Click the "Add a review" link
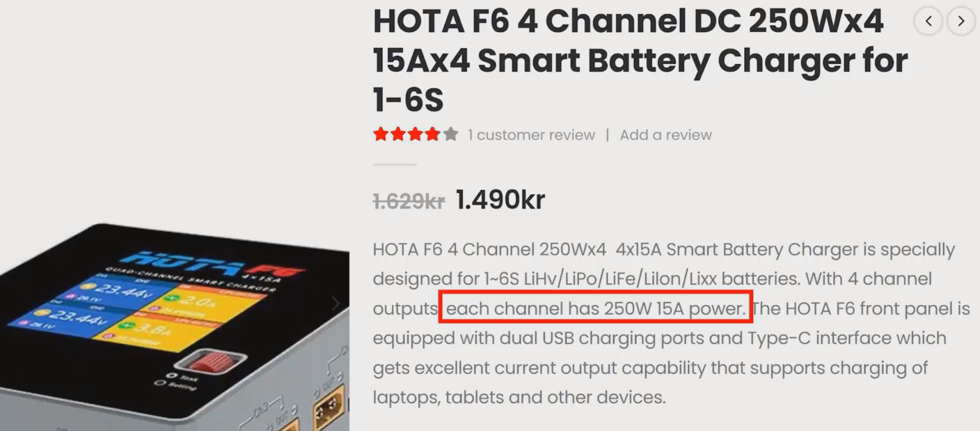980x431 pixels. tap(665, 135)
